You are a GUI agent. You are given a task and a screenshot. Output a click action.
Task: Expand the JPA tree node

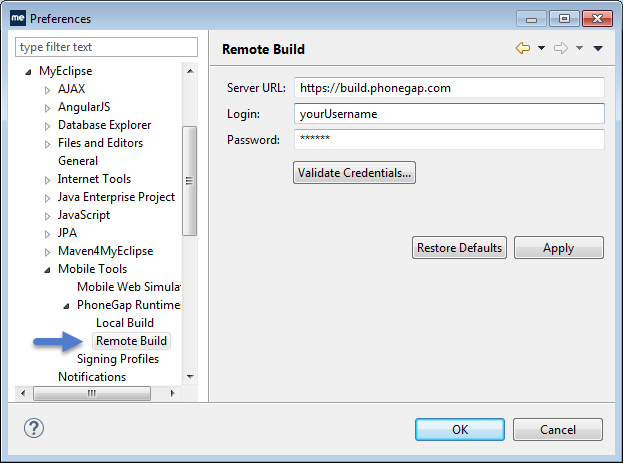pos(47,234)
